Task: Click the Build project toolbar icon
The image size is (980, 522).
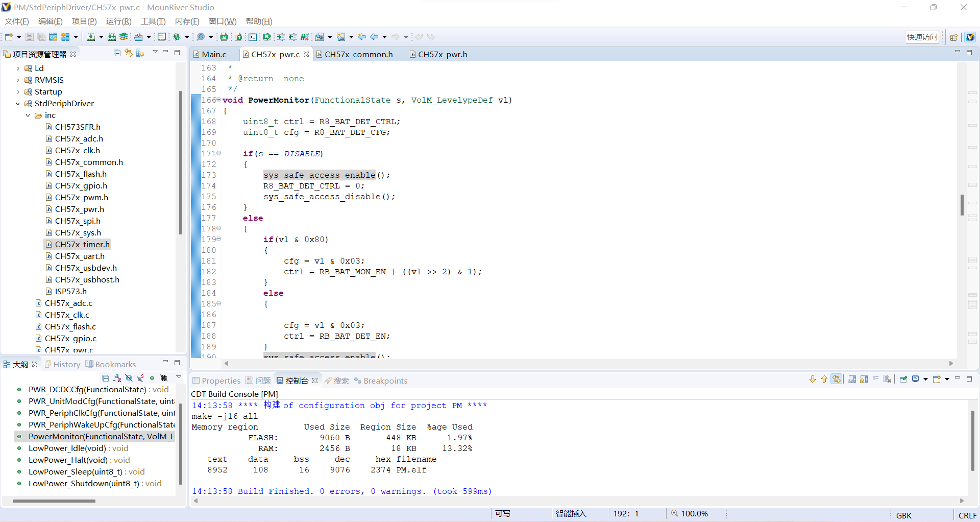Action: (x=91, y=37)
